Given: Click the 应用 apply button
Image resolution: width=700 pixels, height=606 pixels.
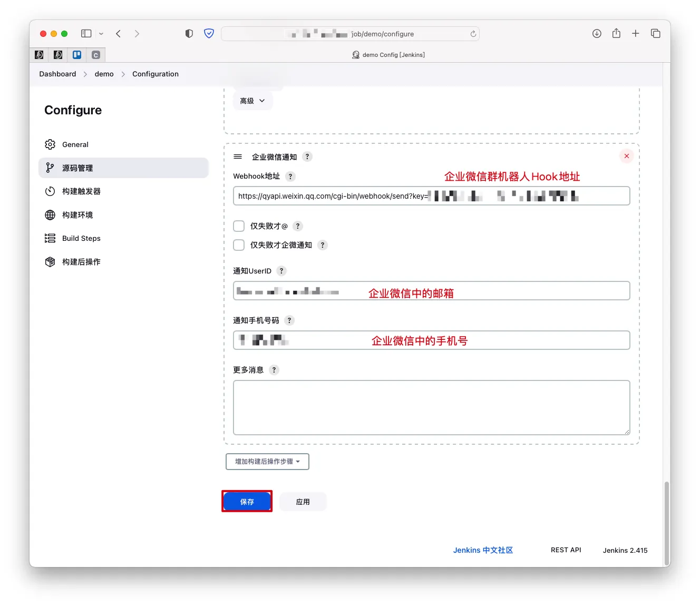Looking at the screenshot, I should point(303,502).
